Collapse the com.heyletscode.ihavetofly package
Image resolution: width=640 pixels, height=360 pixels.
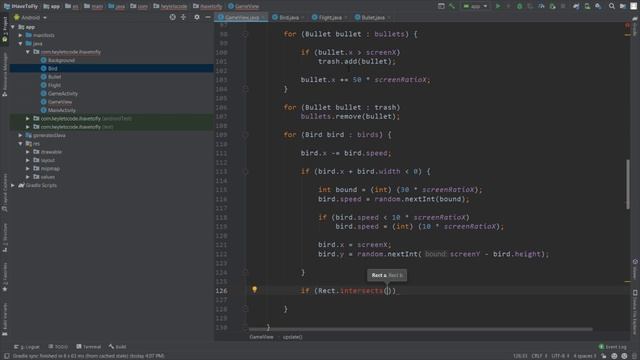coord(28,52)
